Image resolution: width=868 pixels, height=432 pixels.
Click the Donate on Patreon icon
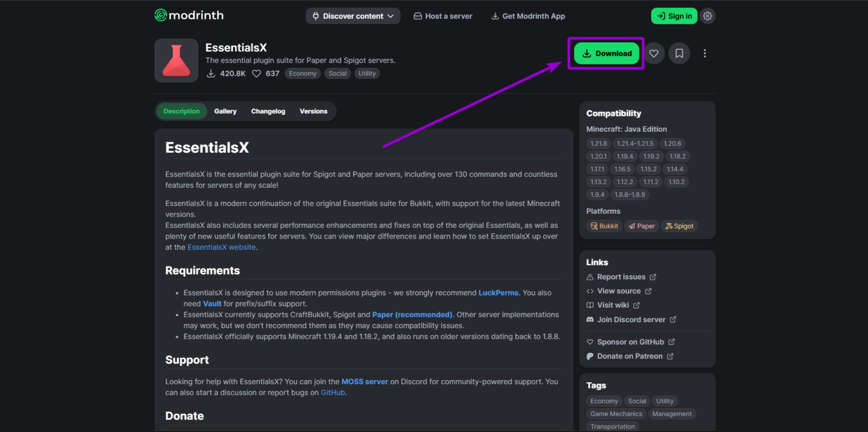pyautogui.click(x=590, y=356)
